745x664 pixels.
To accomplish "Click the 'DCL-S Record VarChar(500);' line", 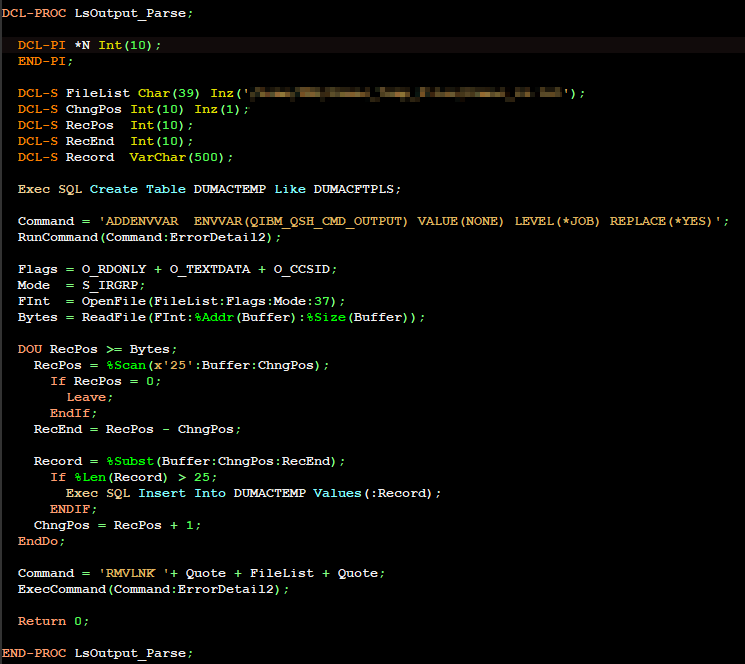I will tap(125, 157).
